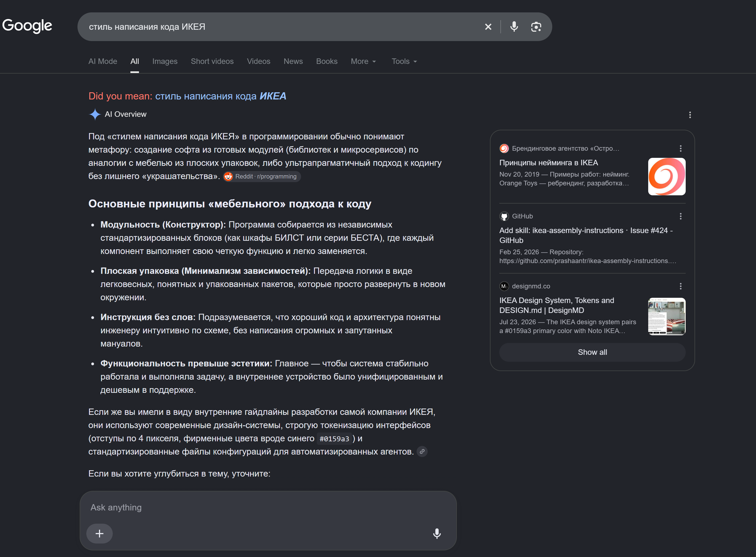The width and height of the screenshot is (756, 557).
Task: Add an attachment with the plus button
Action: point(99,533)
